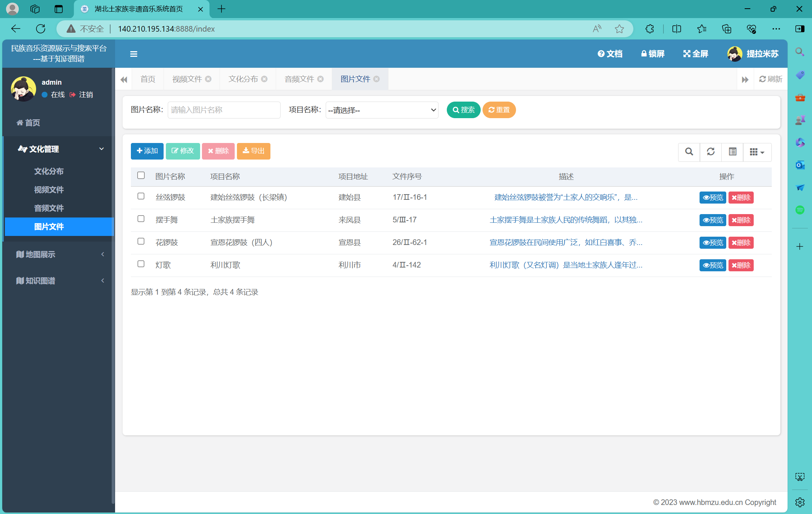Collapse the 文化管理 sidebar menu
The width and height of the screenshot is (812, 514).
[x=58, y=149]
